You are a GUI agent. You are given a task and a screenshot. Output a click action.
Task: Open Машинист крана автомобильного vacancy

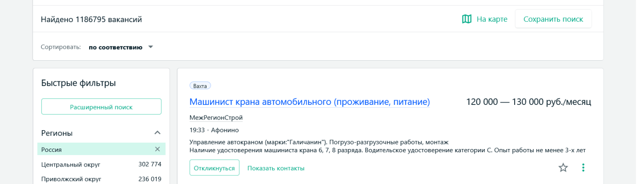[x=310, y=102]
